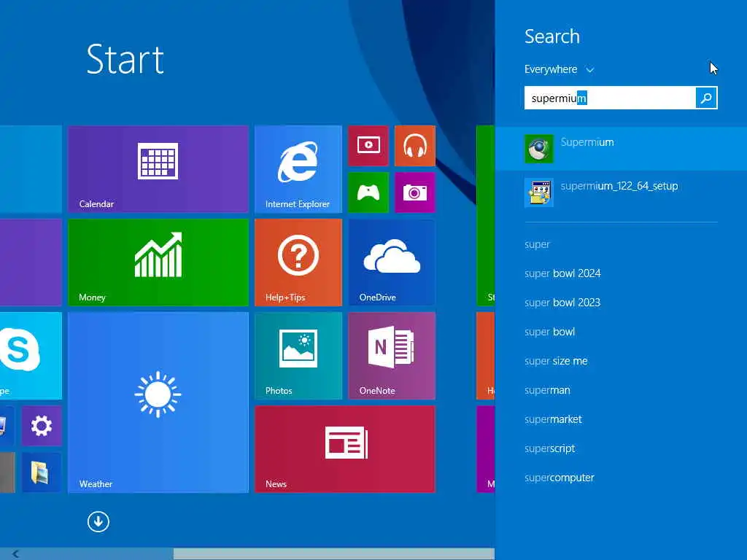The width and height of the screenshot is (747, 560).
Task: Open the Photos tile
Action: [298, 356]
